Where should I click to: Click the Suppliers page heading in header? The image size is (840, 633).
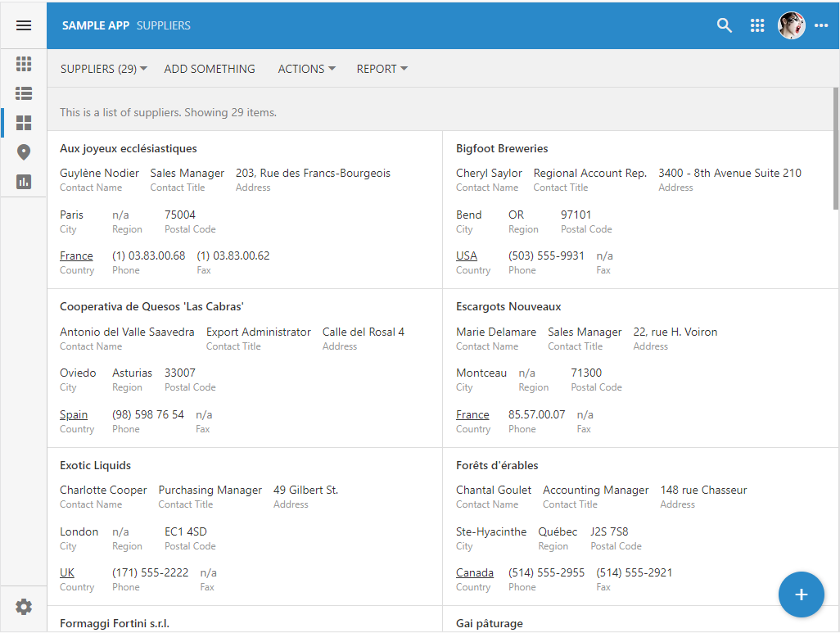point(164,25)
